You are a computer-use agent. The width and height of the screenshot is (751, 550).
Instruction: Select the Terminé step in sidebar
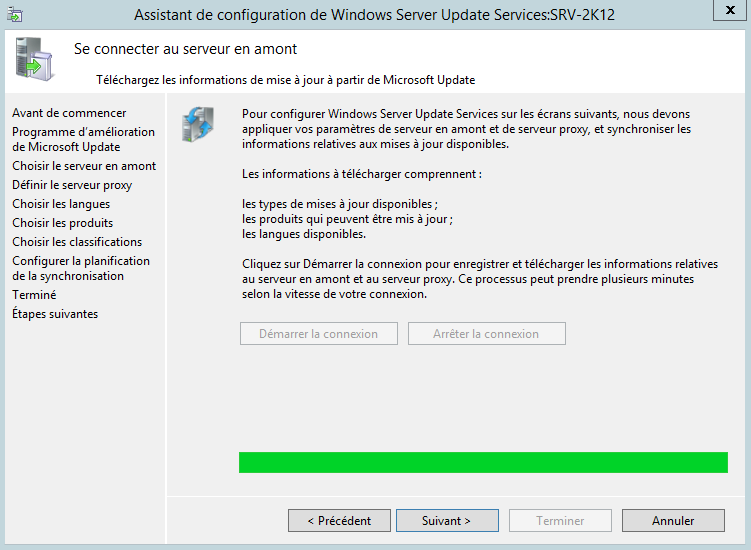[34, 295]
